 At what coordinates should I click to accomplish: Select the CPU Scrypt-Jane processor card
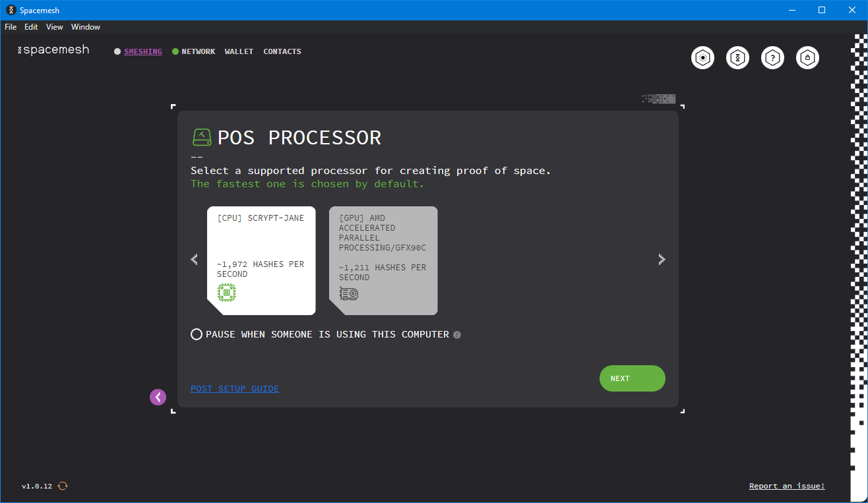tap(261, 260)
